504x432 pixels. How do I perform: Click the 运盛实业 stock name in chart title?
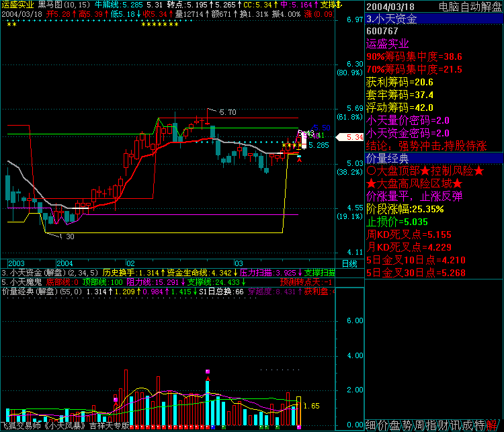coord(17,4)
